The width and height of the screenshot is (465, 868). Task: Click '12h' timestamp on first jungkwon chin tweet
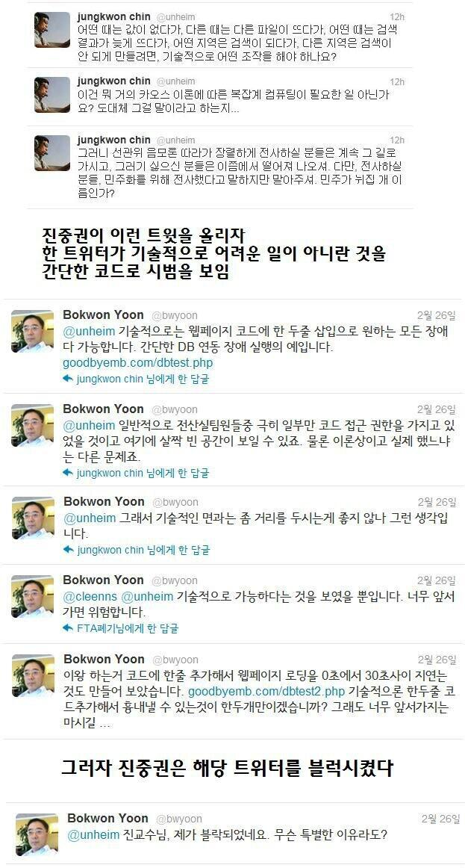[x=397, y=16]
